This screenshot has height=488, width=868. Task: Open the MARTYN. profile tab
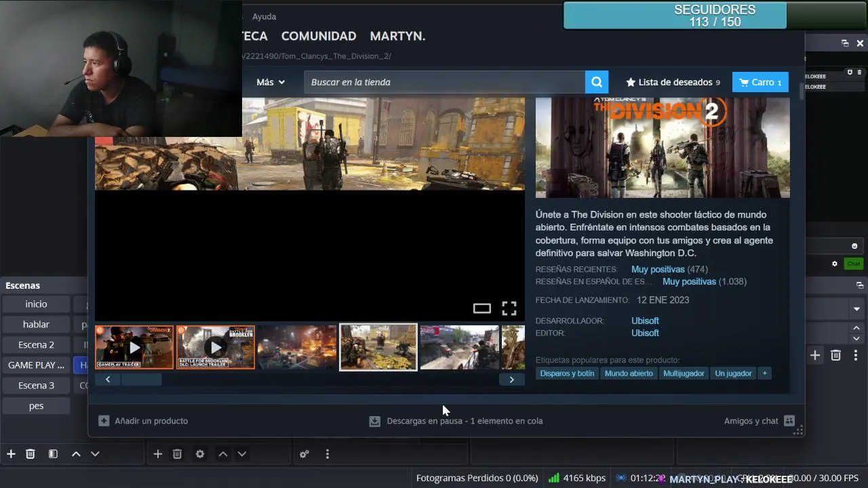(x=398, y=36)
